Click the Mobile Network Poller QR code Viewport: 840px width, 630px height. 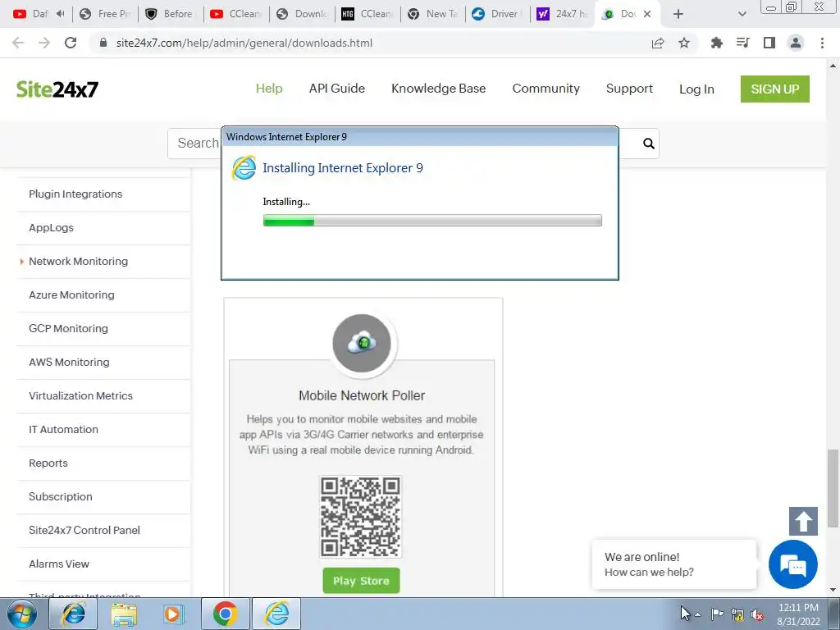(361, 517)
